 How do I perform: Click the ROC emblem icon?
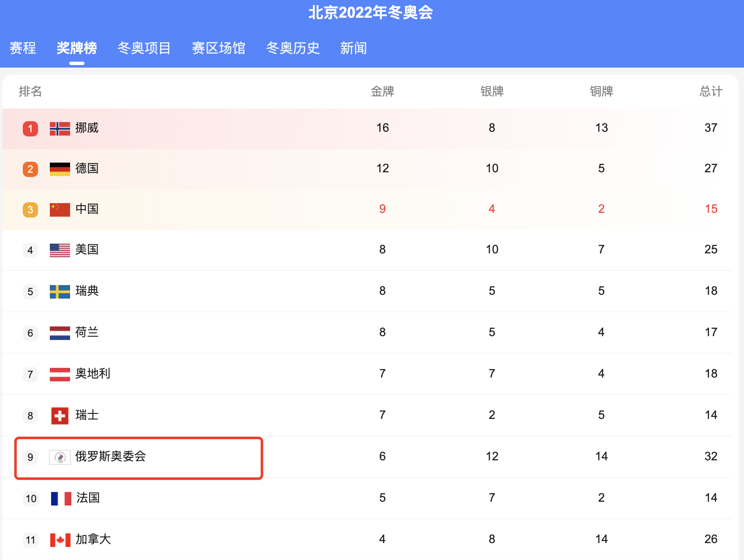pyautogui.click(x=60, y=457)
